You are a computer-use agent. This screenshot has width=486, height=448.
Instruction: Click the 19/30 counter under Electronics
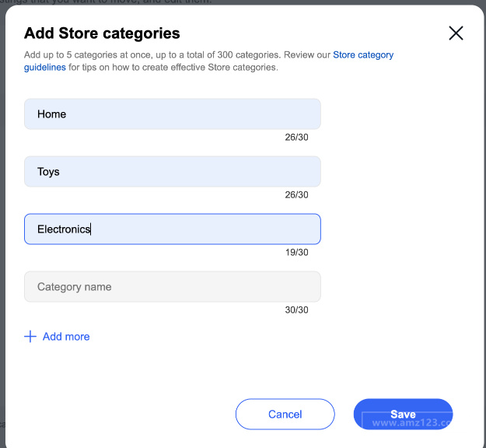[296, 252]
